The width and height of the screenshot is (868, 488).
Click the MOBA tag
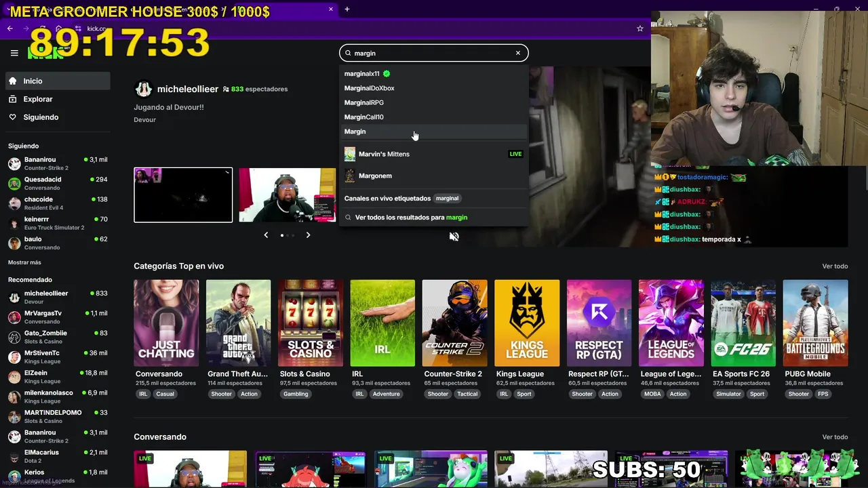(x=652, y=394)
